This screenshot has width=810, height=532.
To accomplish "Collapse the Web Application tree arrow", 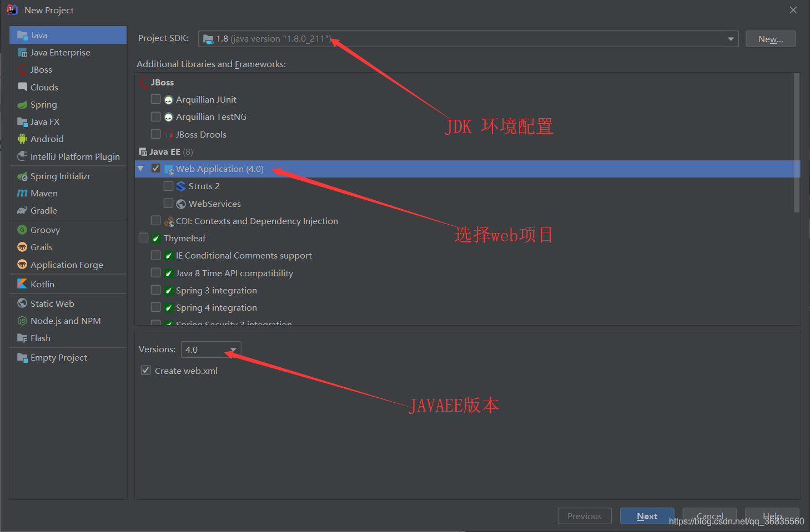I will (x=141, y=169).
